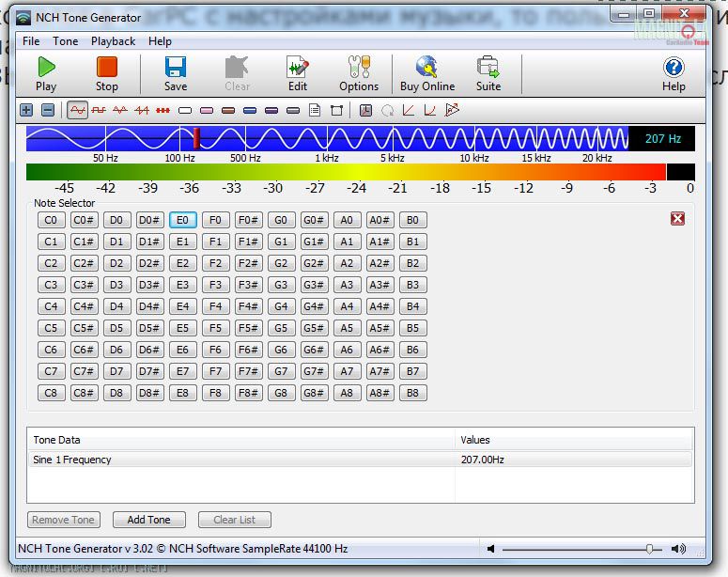Click the 207 Hz frequency display
The image size is (728, 577).
[662, 138]
